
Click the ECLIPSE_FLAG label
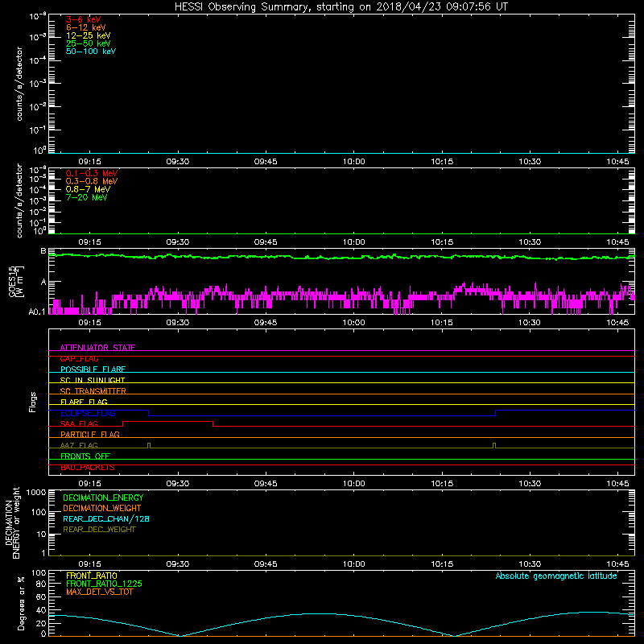88,413
